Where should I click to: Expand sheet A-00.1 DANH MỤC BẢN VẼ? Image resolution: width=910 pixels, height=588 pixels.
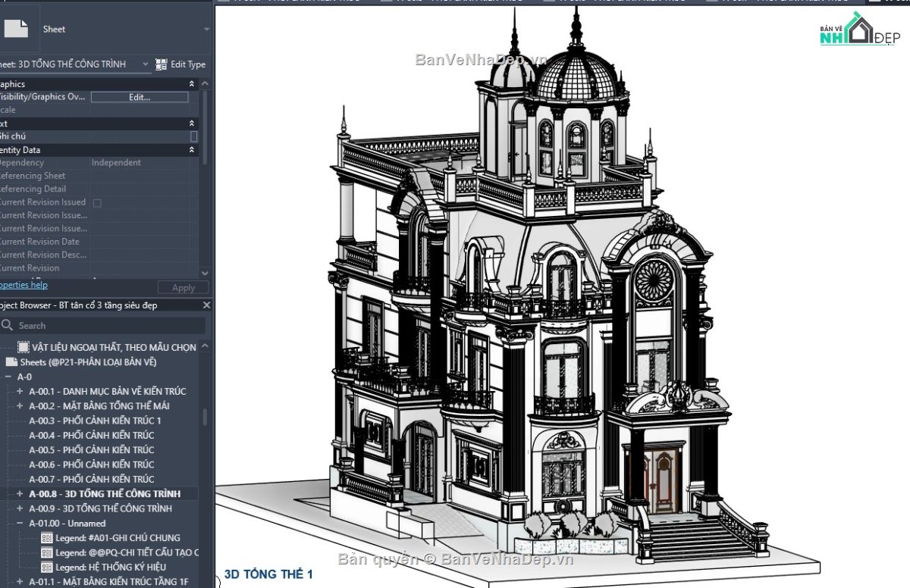[20, 392]
